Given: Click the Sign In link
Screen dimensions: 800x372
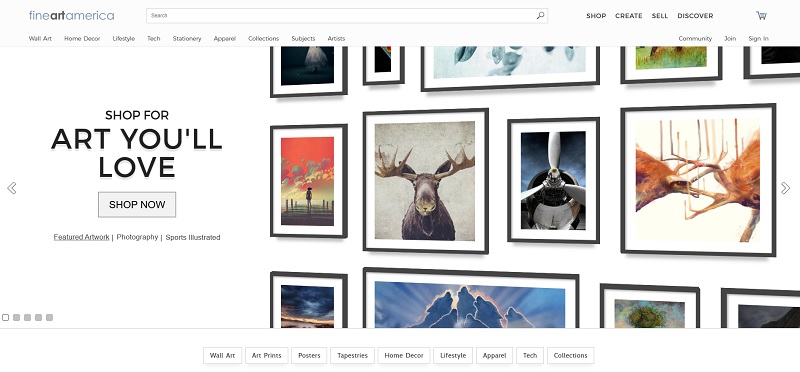Looking at the screenshot, I should (758, 38).
